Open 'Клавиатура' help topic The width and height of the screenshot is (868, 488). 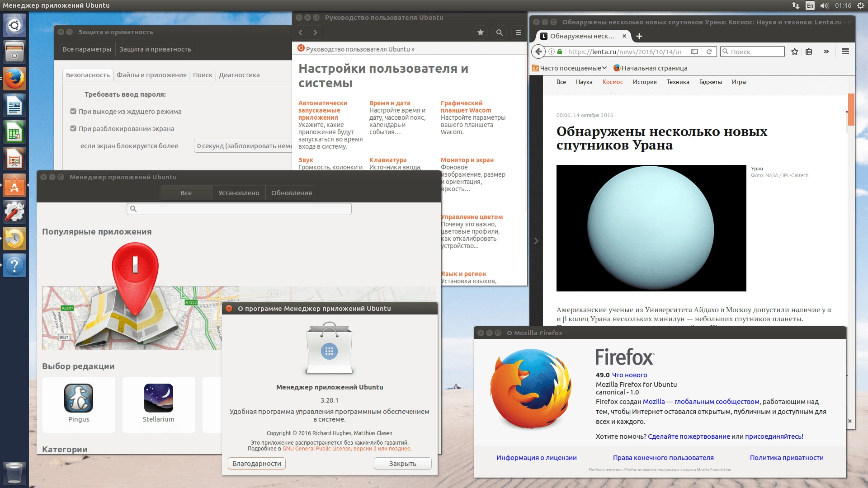388,160
